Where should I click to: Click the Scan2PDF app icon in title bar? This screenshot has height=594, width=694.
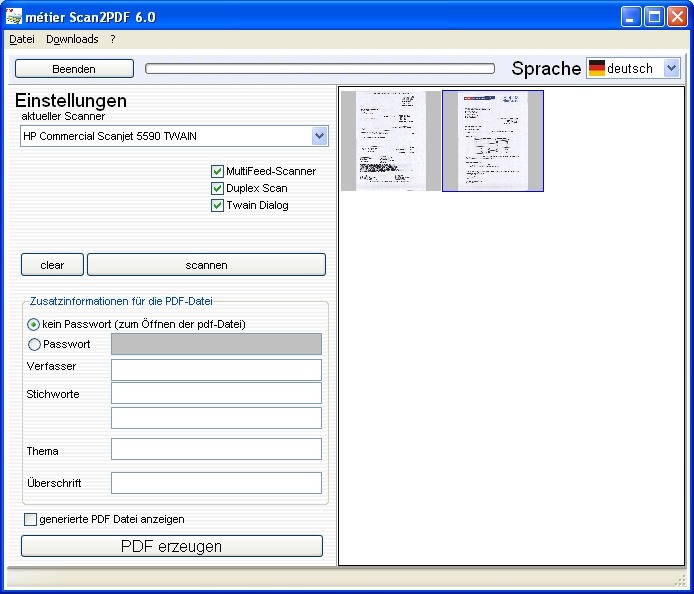[14, 17]
